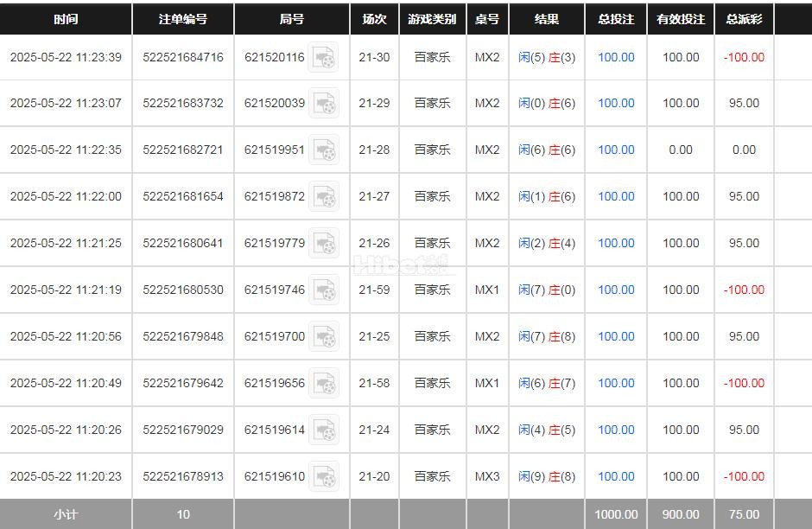
Task: Play video replay for round 621519872
Action: pyautogui.click(x=324, y=197)
